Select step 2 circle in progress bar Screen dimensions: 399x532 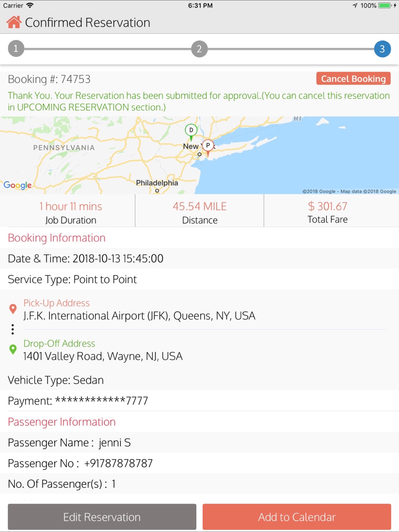(199, 49)
